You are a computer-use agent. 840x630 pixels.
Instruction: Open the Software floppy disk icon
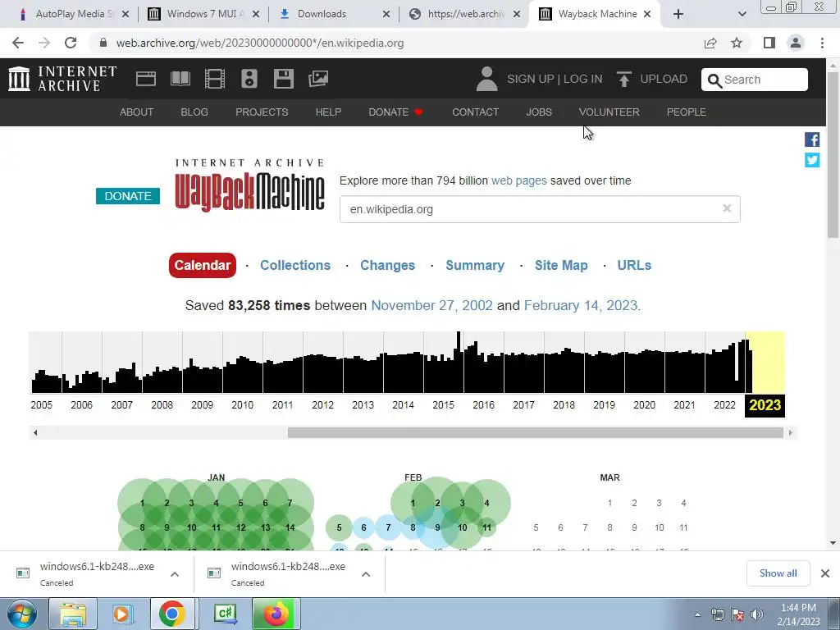(283, 79)
